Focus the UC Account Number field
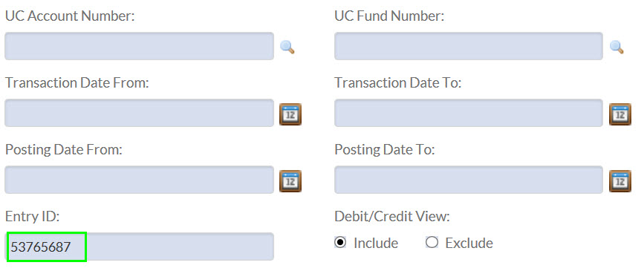 139,46
